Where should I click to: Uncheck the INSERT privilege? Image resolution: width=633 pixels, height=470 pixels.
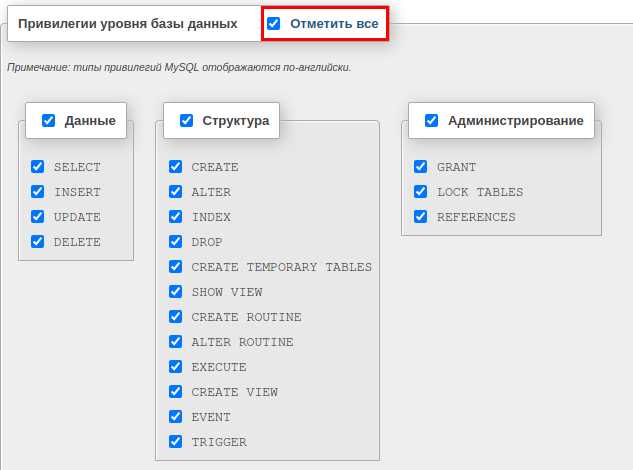pos(38,191)
